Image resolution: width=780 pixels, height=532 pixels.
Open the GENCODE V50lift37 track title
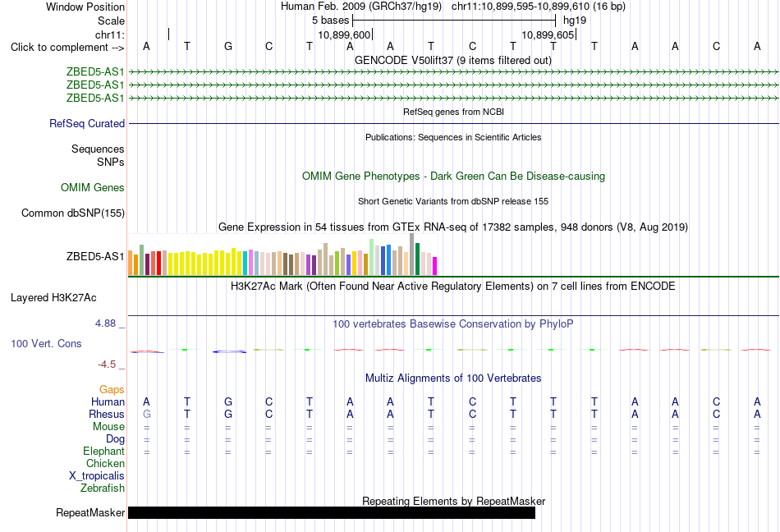pos(452,60)
